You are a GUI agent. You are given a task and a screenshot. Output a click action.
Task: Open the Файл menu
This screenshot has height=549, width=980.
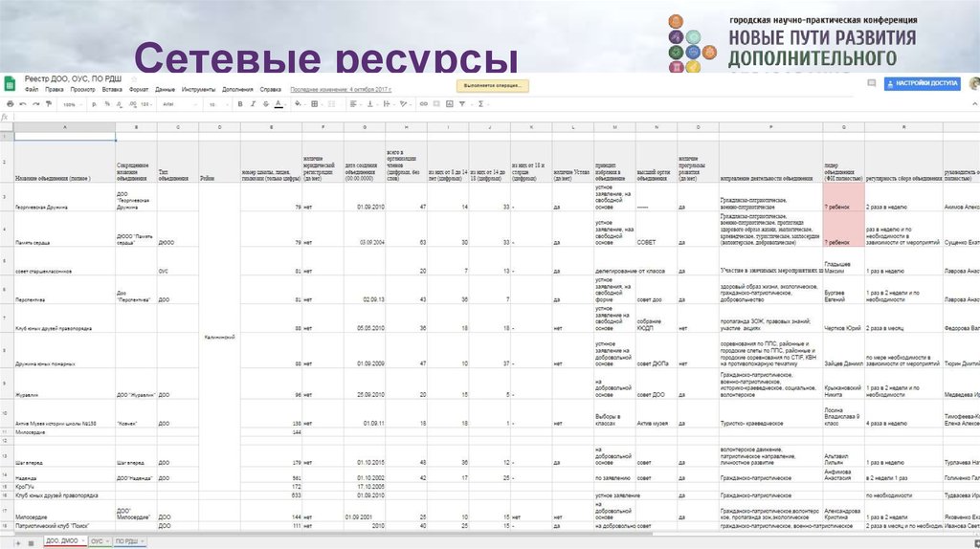(32, 90)
